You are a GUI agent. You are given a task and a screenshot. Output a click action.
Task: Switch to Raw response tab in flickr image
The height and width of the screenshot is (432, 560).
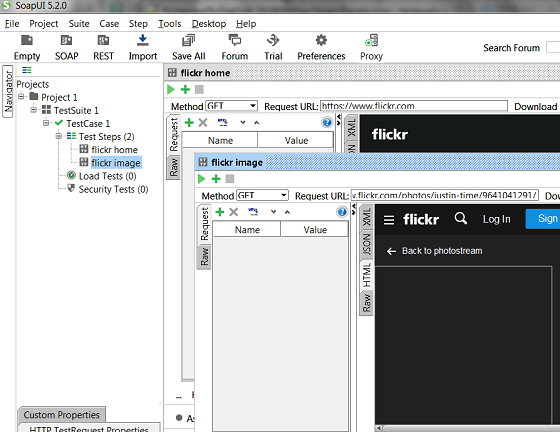366,303
